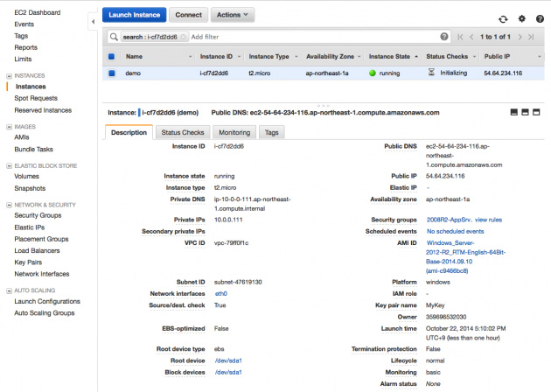Click the Connect button
Image resolution: width=551 pixels, height=392 pixels.
click(x=188, y=15)
